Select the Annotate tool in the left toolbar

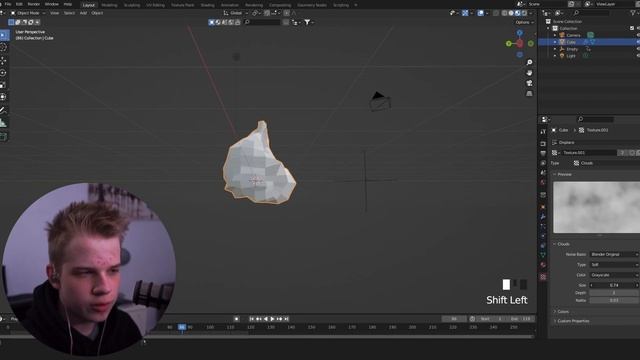(x=4, y=110)
